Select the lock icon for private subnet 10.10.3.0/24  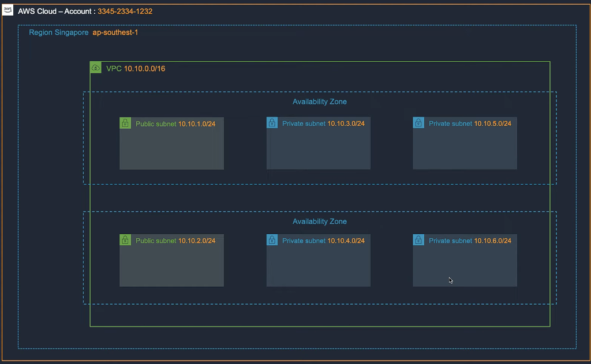[x=272, y=123]
